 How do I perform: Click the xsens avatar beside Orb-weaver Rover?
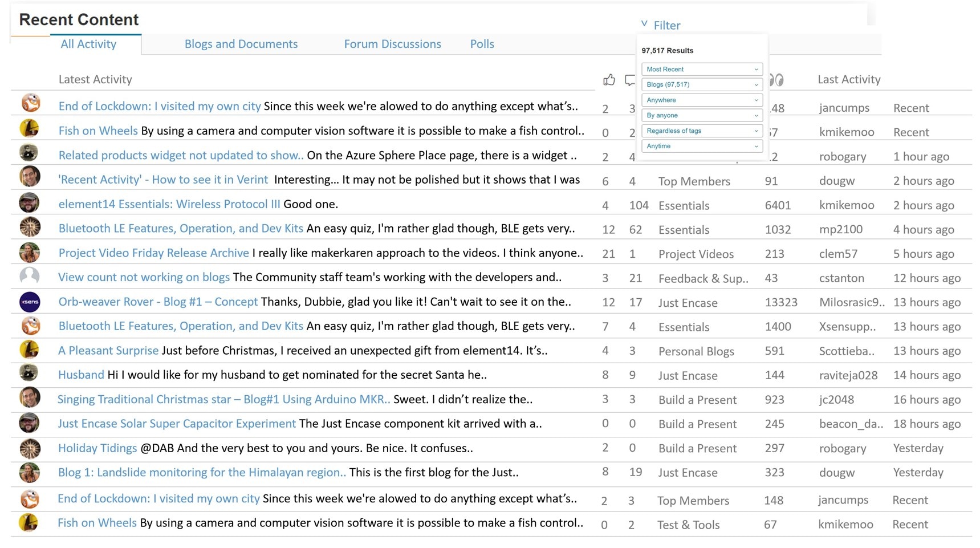(30, 302)
